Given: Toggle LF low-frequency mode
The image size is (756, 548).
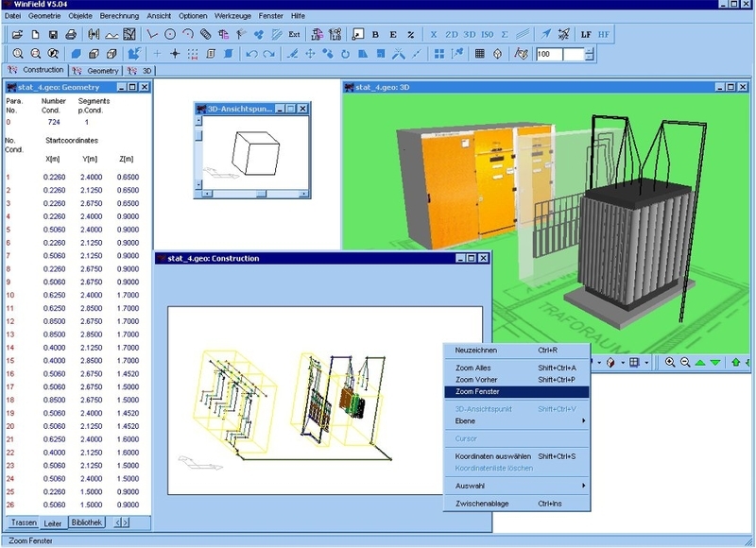Looking at the screenshot, I should [x=586, y=34].
